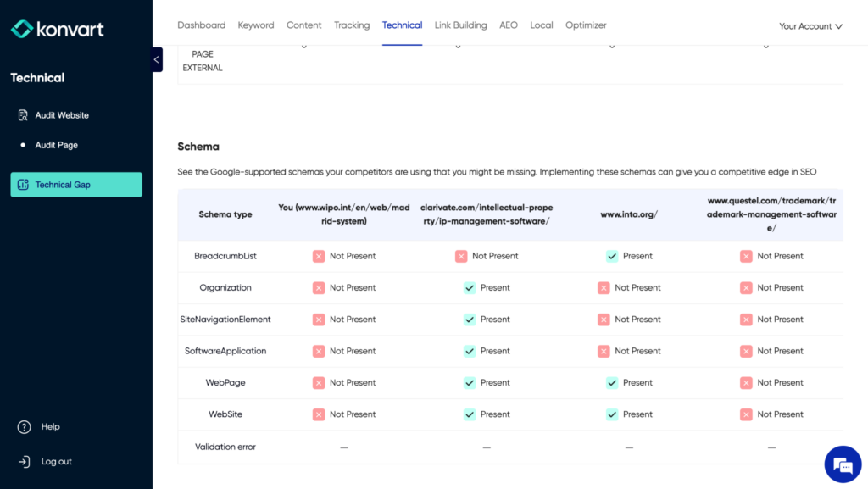This screenshot has height=489, width=868.
Task: Click SoftwareApplication red X for inta.org
Action: [604, 351]
